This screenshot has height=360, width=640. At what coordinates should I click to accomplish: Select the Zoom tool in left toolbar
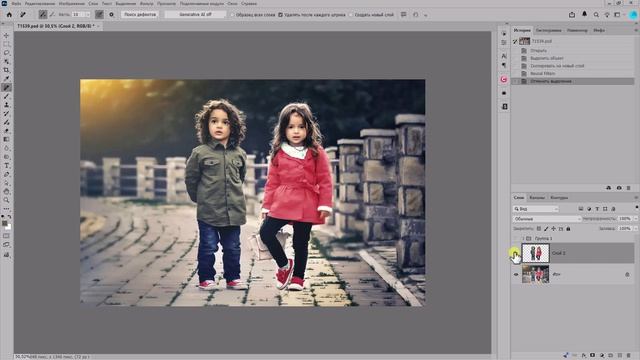[6, 200]
